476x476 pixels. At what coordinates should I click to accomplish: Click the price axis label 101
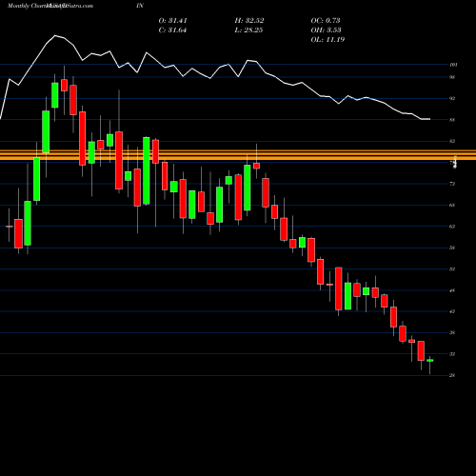click(x=453, y=65)
